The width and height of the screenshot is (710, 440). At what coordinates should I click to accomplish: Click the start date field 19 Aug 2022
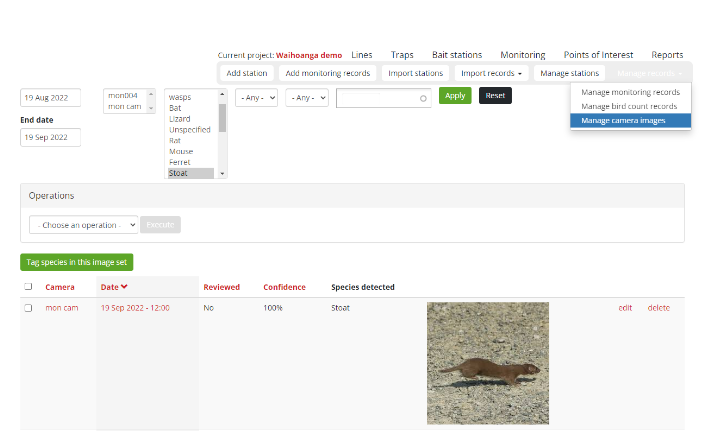[x=51, y=98]
